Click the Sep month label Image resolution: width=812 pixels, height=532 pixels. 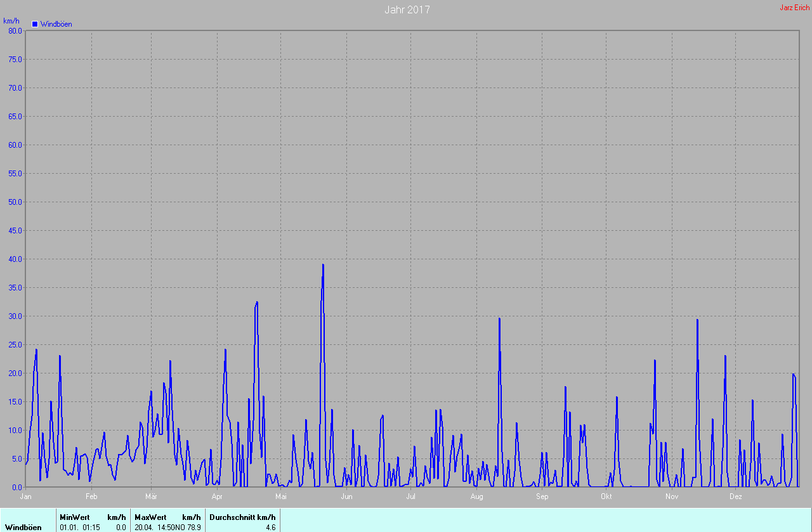542,496
